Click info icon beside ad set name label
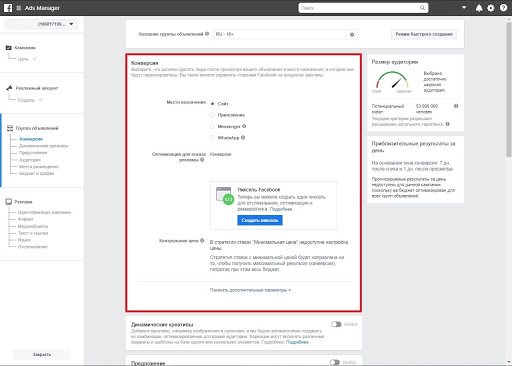Image resolution: width=512 pixels, height=366 pixels. [x=207, y=34]
